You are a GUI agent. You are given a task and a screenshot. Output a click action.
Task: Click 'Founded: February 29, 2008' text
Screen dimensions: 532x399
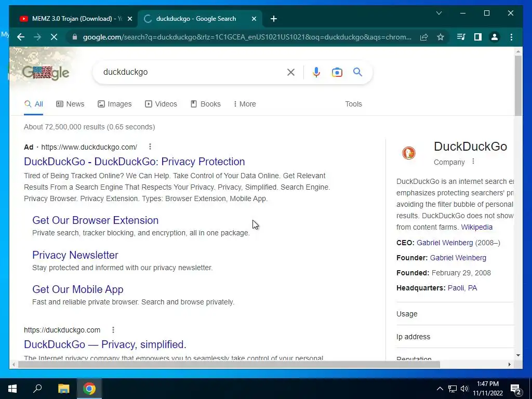[x=444, y=273]
